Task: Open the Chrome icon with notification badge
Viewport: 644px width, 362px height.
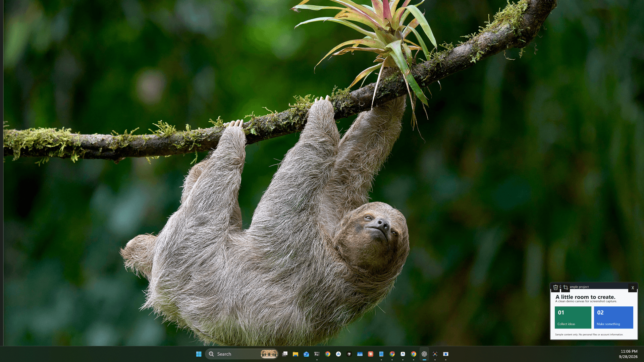Action: [392, 354]
